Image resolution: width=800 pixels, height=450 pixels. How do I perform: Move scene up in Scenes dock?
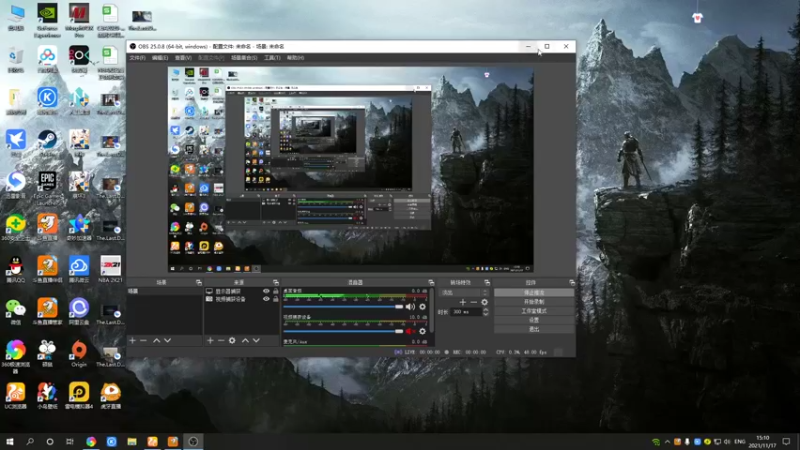click(157, 340)
